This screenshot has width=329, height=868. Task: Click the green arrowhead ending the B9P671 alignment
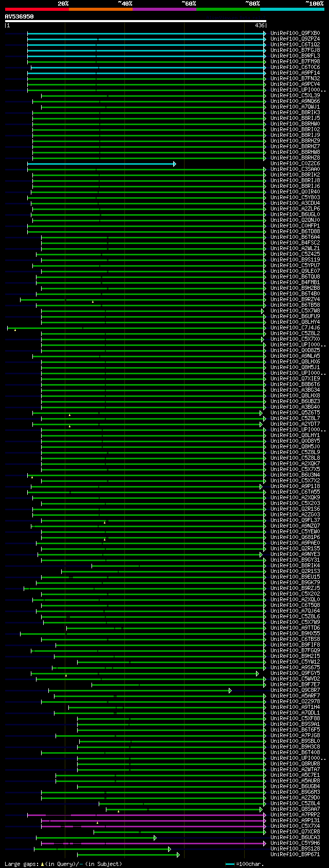click(x=178, y=855)
